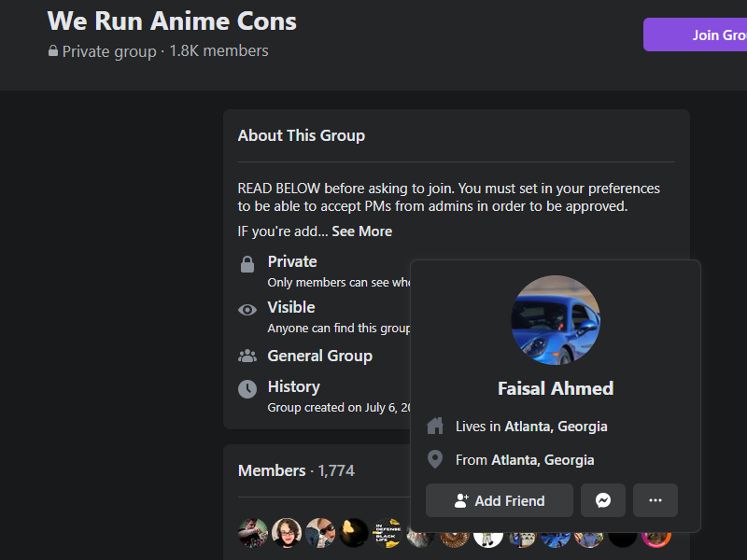The height and width of the screenshot is (560, 747).
Task: Click the General Group people icon
Action: click(x=247, y=356)
